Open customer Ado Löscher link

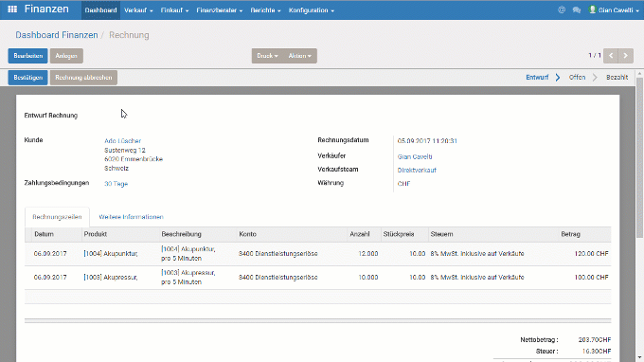tap(122, 141)
